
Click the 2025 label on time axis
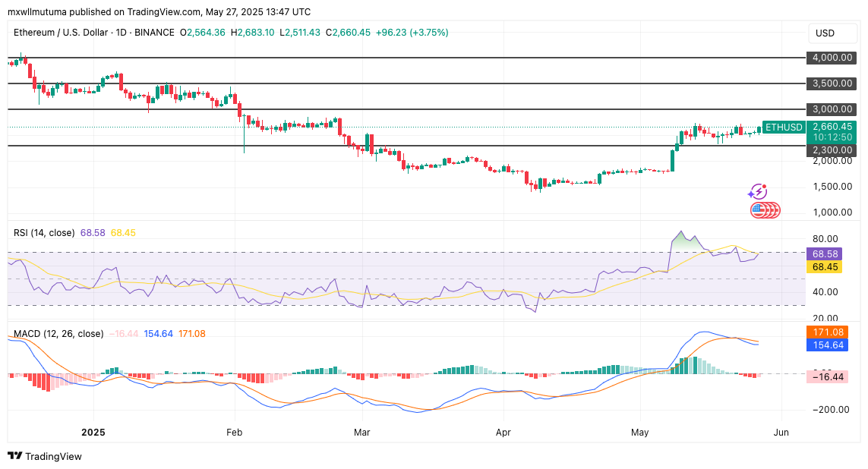click(x=93, y=432)
